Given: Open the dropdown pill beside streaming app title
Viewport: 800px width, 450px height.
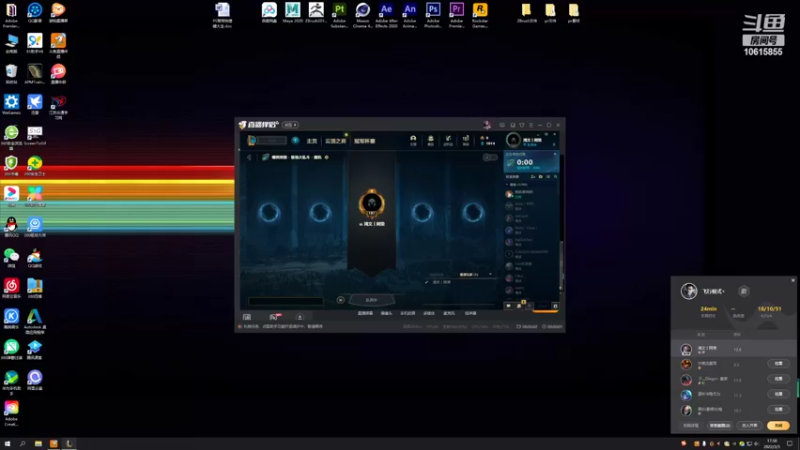Looking at the screenshot, I should click(290, 125).
